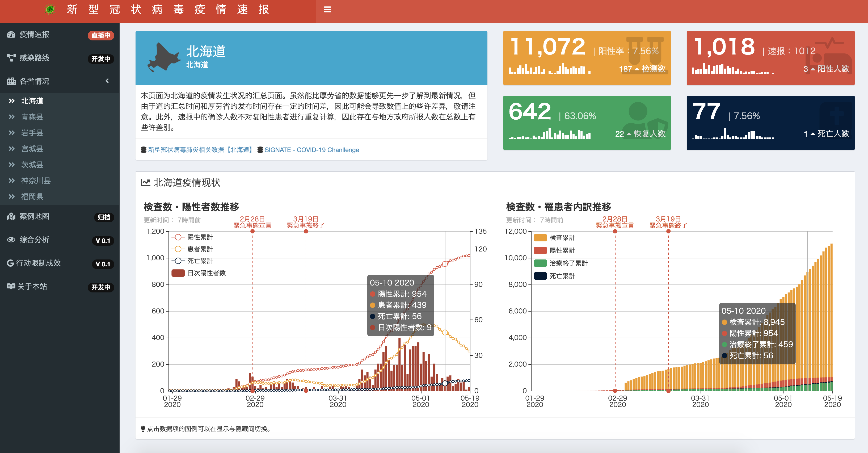Select 福岡県 in sidebar menu

click(32, 196)
